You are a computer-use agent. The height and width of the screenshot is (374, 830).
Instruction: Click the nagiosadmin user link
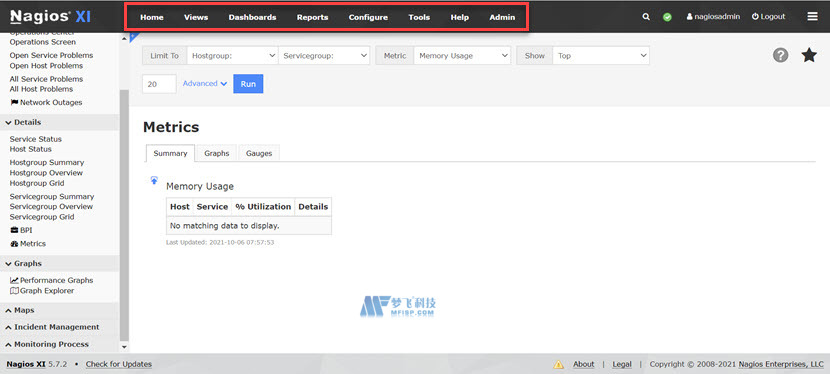[x=713, y=17]
